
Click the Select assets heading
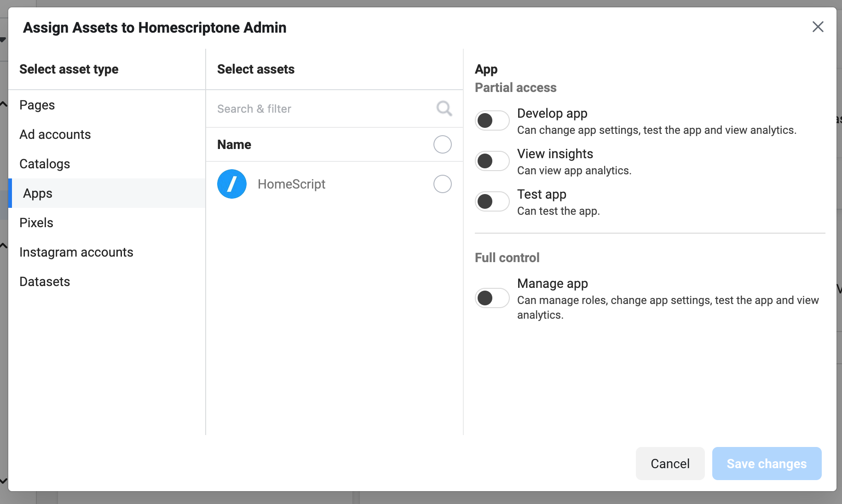[x=256, y=69]
